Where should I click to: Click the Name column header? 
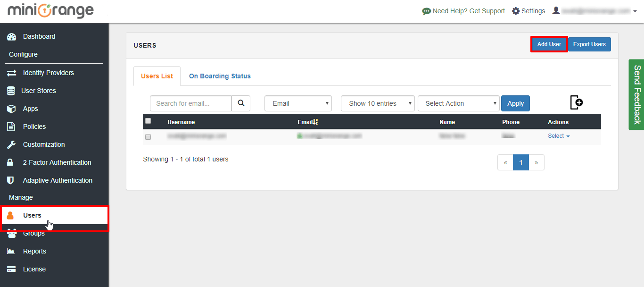pos(447,122)
